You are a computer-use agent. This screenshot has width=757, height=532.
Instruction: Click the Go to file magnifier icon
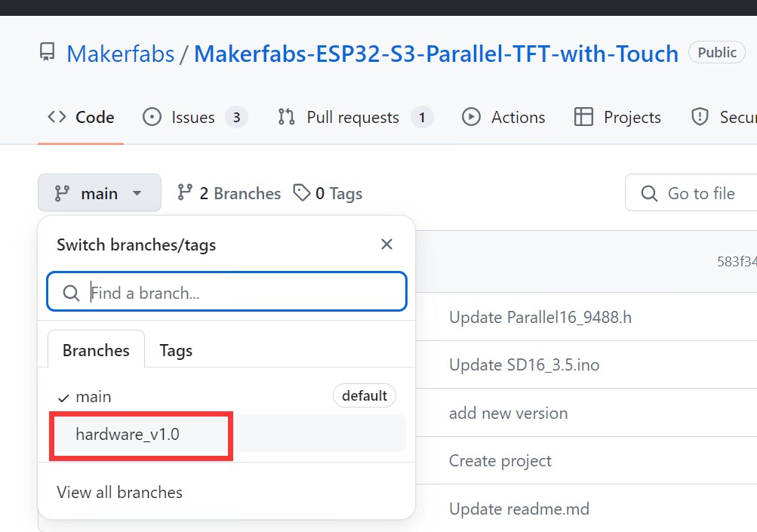tap(649, 194)
